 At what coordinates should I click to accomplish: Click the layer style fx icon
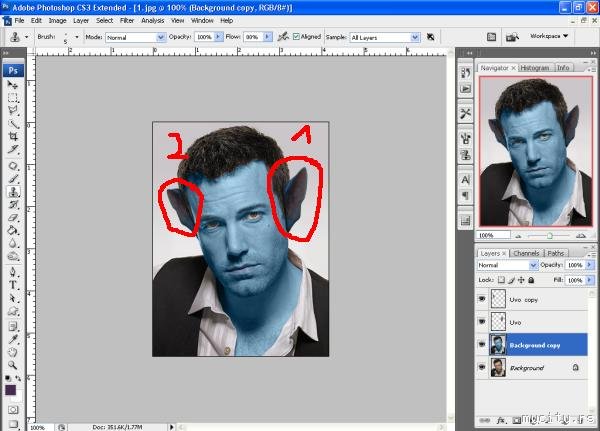(499, 420)
